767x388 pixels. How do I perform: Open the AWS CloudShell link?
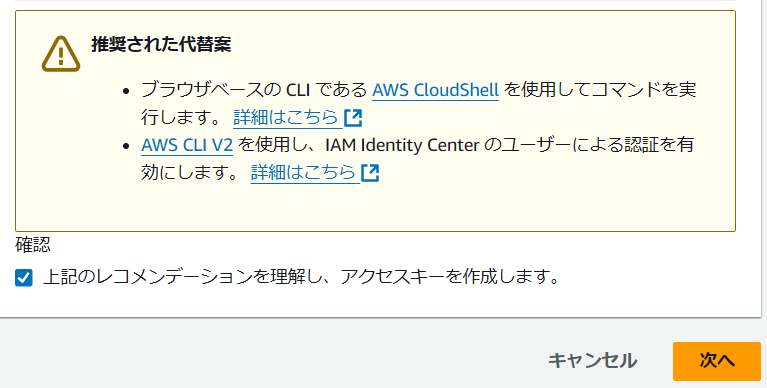(435, 90)
